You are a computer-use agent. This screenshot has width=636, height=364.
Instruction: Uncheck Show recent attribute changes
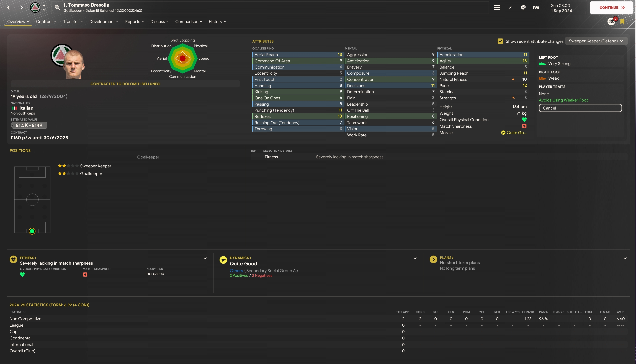point(500,41)
